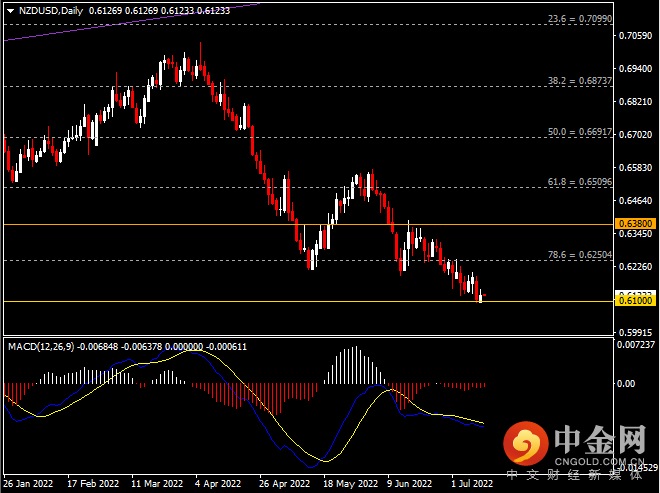Click the MACD(12,26,9) indicator label
The height and width of the screenshot is (493, 660).
pos(41,347)
